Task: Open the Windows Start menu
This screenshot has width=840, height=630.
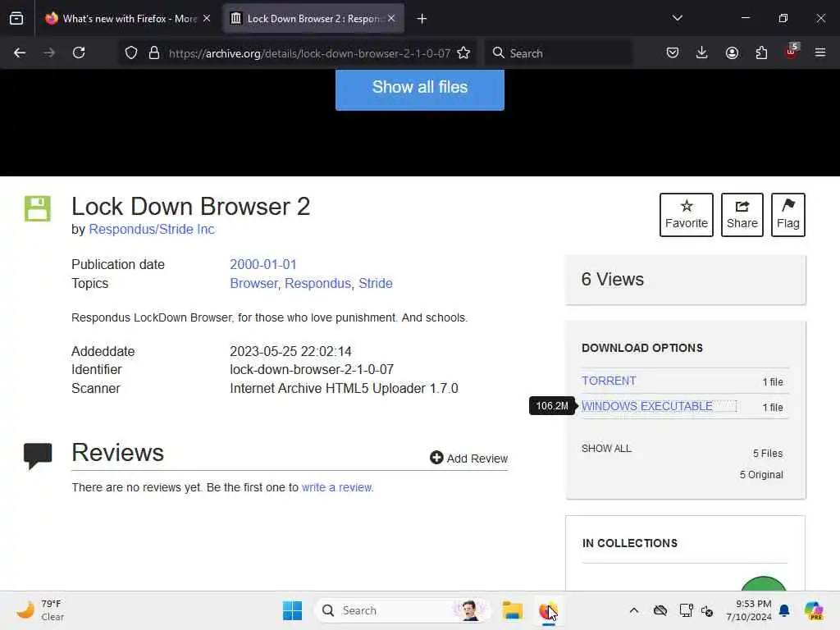Action: (x=293, y=610)
